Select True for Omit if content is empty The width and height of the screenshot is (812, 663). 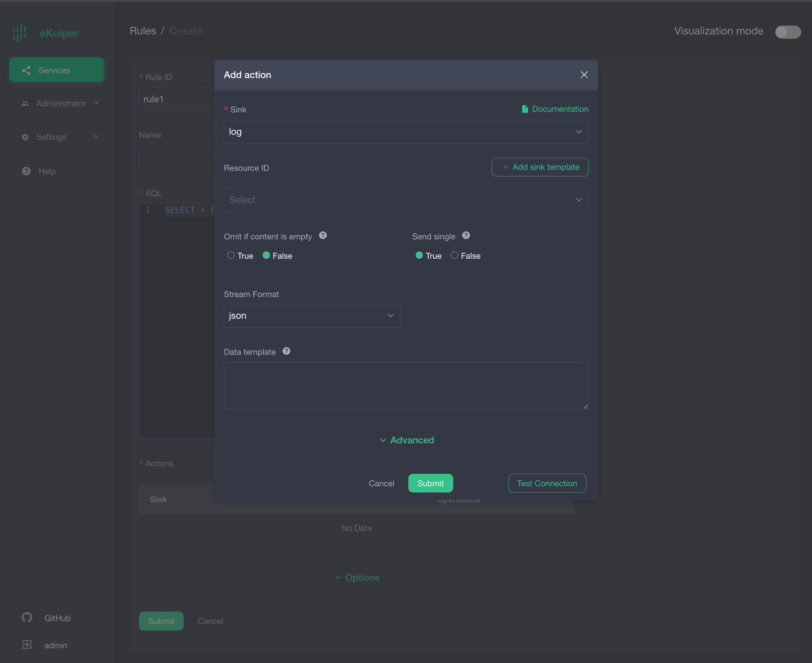[231, 255]
